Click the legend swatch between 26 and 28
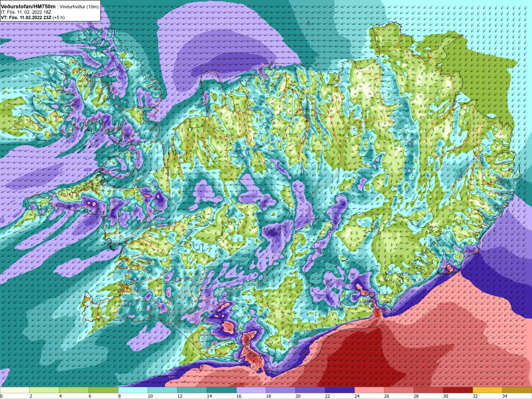 pos(399,390)
